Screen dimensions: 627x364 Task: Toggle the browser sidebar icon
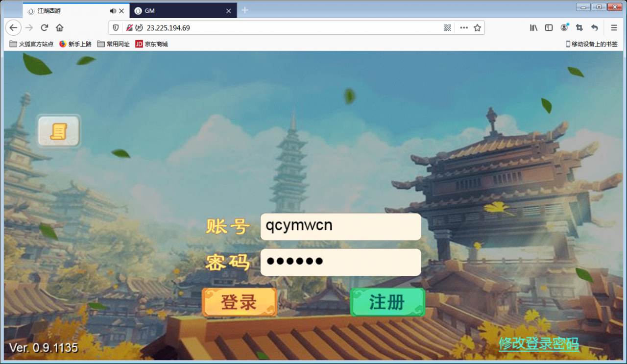549,28
